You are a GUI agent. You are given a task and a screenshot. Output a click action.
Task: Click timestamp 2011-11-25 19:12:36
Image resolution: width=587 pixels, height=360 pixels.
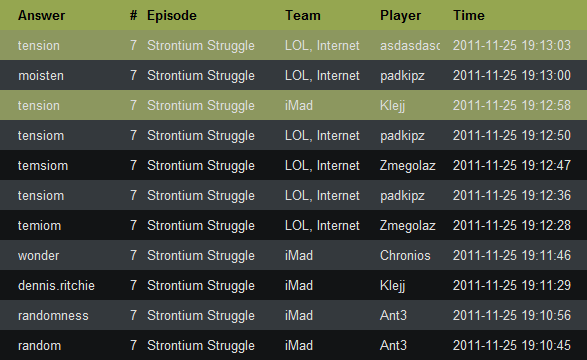[x=512, y=195]
